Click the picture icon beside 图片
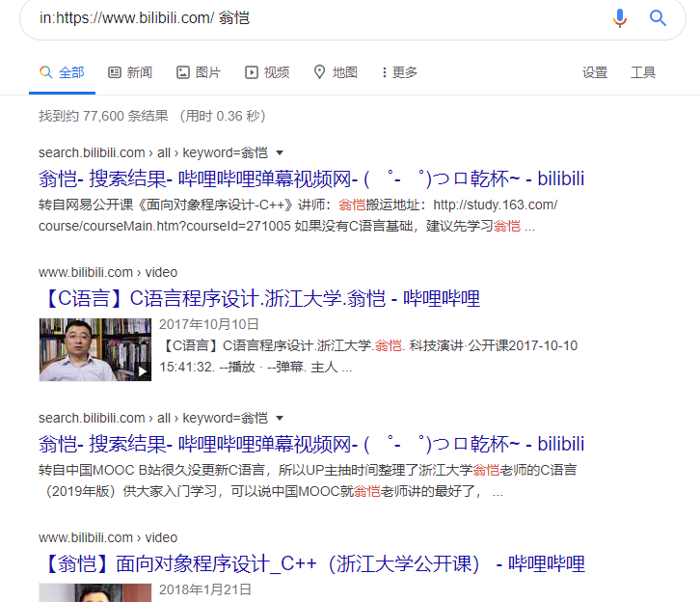Image resolution: width=700 pixels, height=602 pixels. coord(183,72)
